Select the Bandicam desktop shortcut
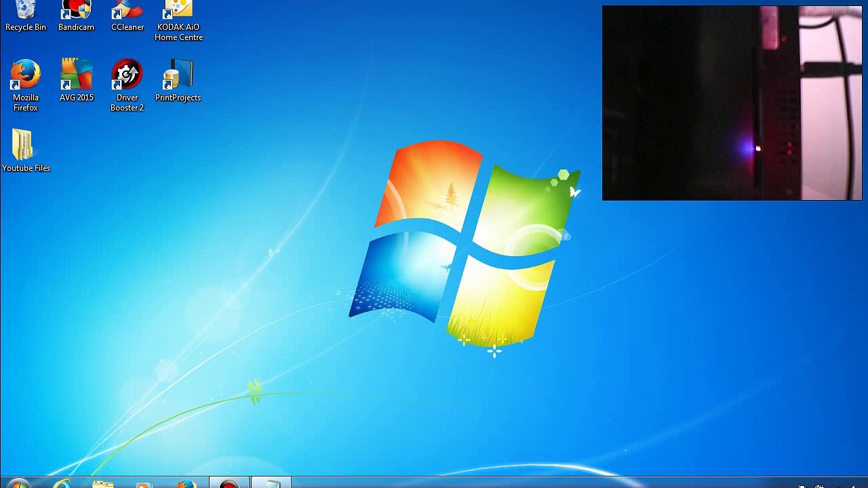Image resolution: width=868 pixels, height=488 pixels. [76, 16]
